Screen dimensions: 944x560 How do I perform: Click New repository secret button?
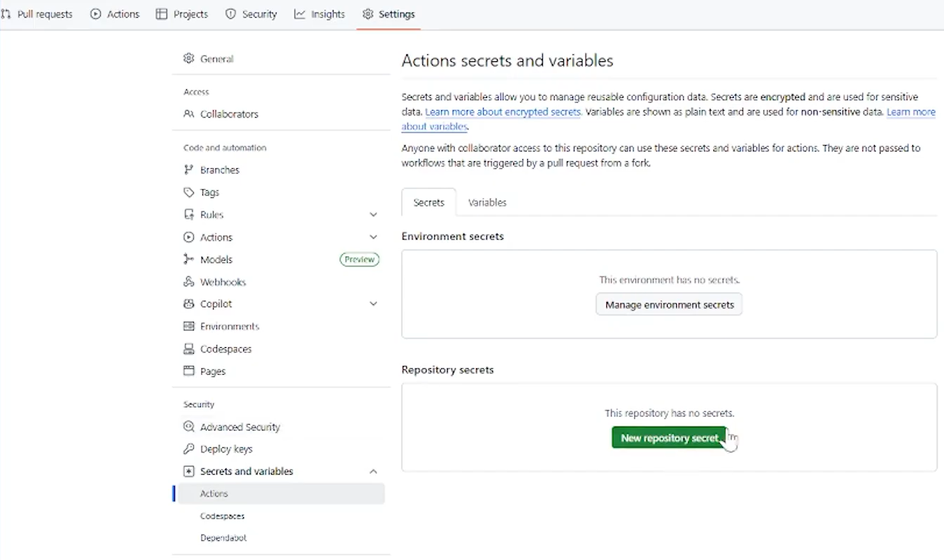668,438
